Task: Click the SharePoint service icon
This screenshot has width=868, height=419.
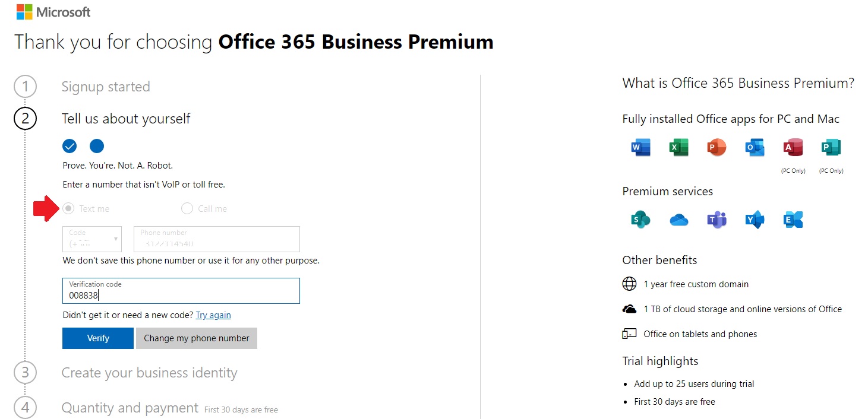Action: click(641, 220)
